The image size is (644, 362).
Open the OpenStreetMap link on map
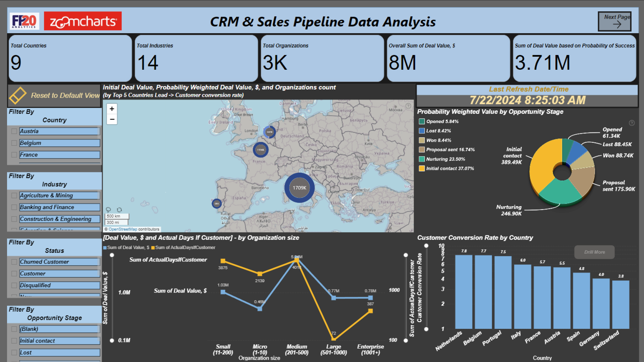(123, 229)
